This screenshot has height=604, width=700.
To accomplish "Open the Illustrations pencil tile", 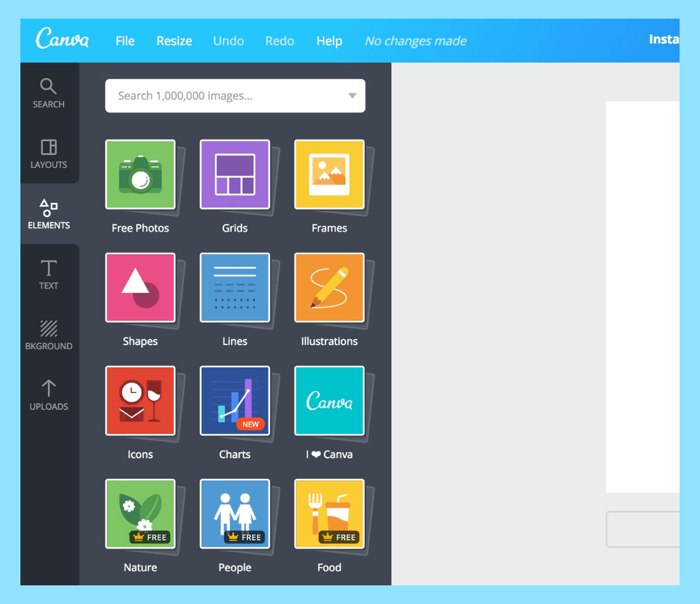I will point(329,287).
